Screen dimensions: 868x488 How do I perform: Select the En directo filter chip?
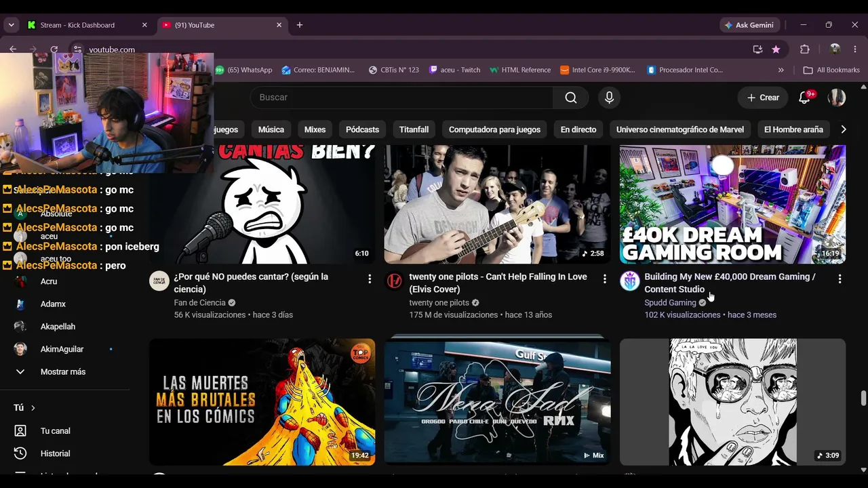click(x=578, y=129)
